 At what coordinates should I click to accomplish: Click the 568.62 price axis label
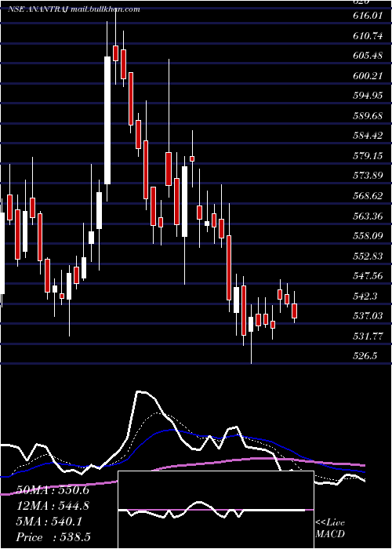[x=368, y=196]
